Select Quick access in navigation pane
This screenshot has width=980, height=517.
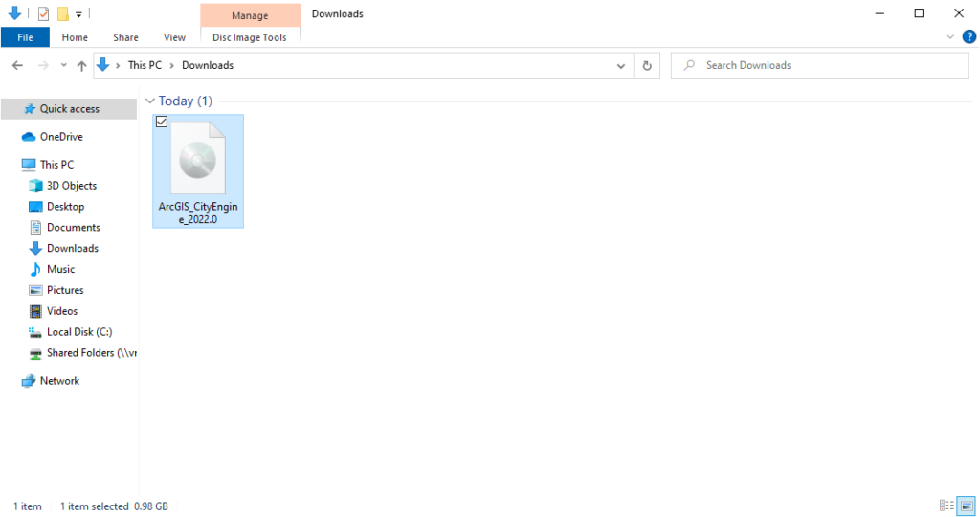pos(69,109)
